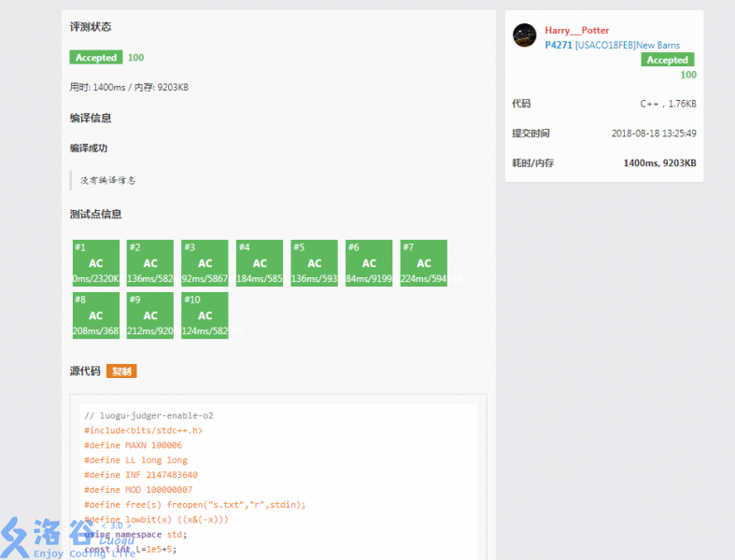735x560 pixels.
Task: Select test case #10 result tile
Action: 205,315
